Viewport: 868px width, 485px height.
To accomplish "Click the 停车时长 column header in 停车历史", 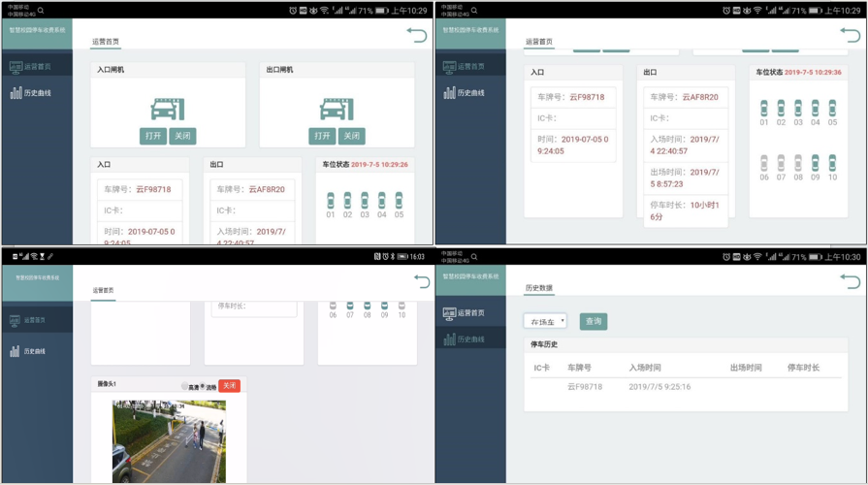I will [x=803, y=368].
